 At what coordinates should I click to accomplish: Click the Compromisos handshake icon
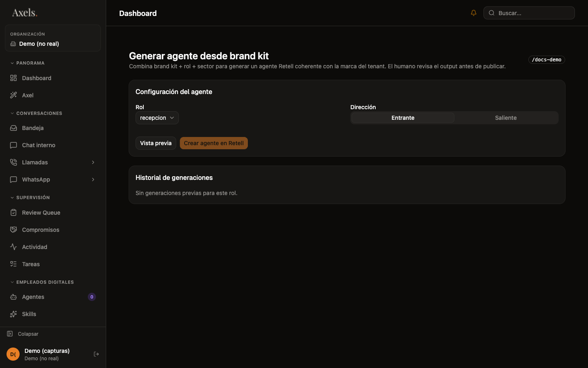13,230
